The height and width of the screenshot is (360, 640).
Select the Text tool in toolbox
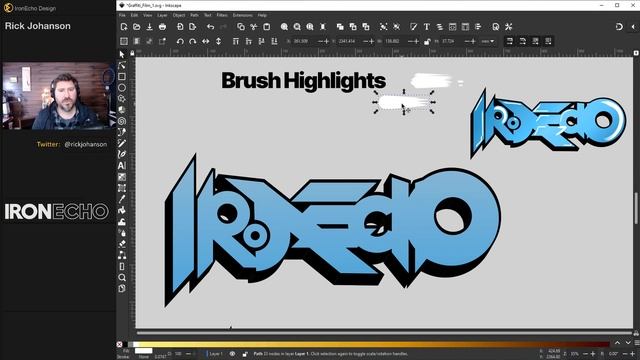(122, 165)
